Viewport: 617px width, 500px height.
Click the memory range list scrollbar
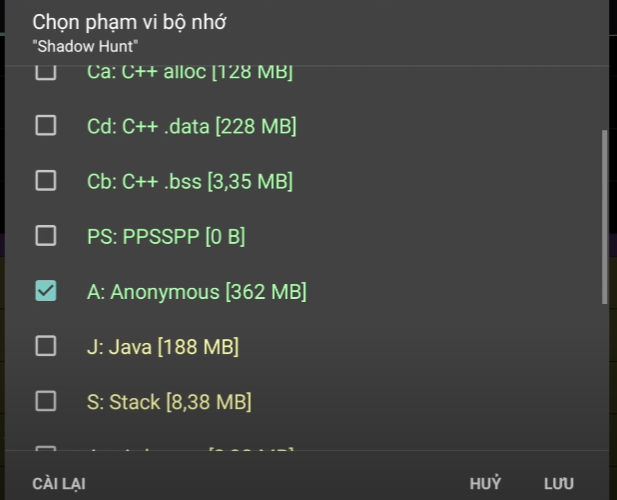pyautogui.click(x=603, y=215)
